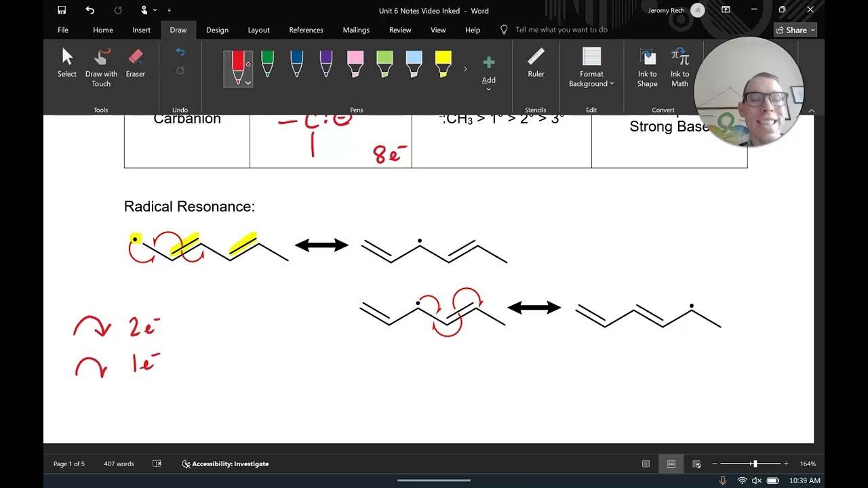The height and width of the screenshot is (488, 868).
Task: Expand Customize Quick Access Toolbar arrow
Action: tap(169, 10)
